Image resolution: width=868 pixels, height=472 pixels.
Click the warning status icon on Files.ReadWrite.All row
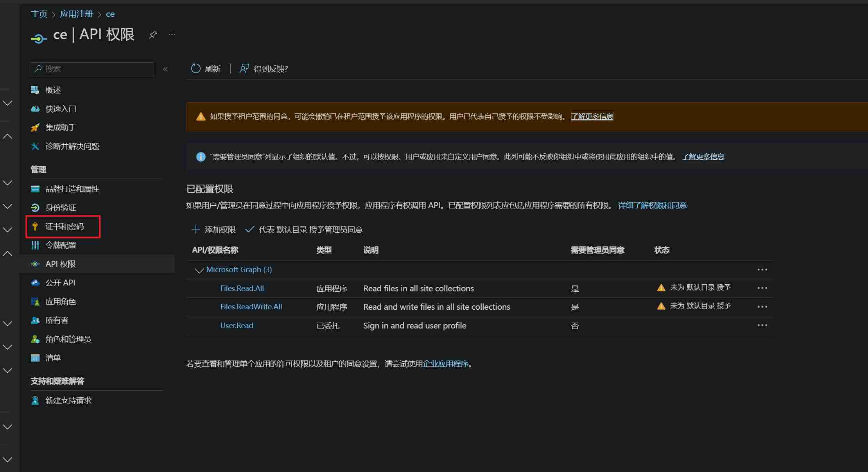(x=661, y=306)
